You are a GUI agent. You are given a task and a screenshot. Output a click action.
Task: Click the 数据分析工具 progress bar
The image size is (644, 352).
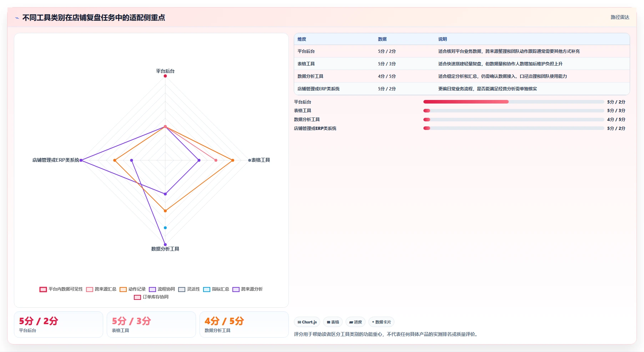513,120
